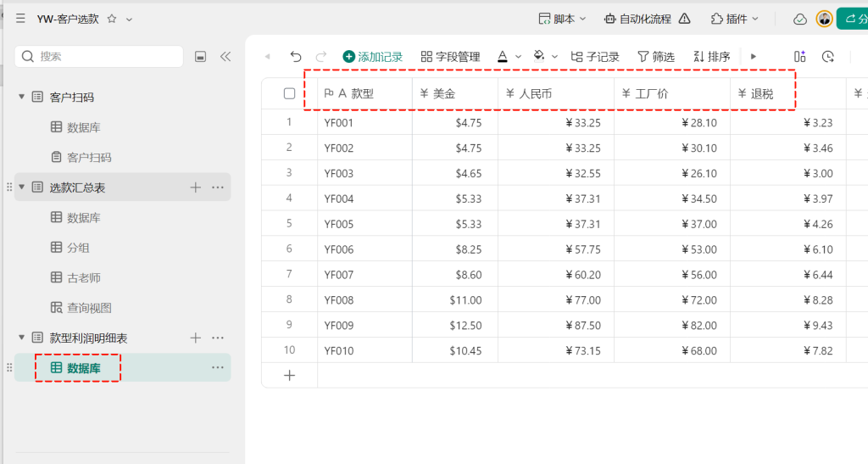Click the green share button
This screenshot has height=464, width=868.
853,19
